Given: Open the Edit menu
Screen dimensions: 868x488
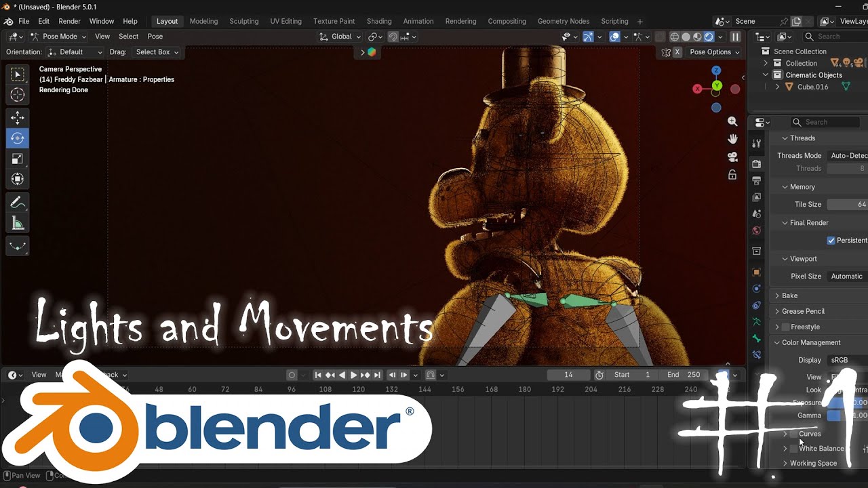Looking at the screenshot, I should [44, 22].
